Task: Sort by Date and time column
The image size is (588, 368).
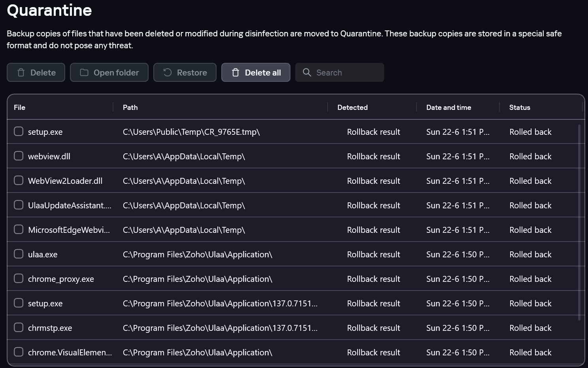Action: [x=449, y=108]
